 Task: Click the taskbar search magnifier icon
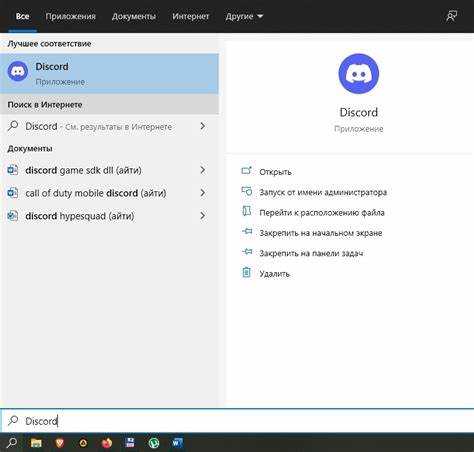click(12, 443)
